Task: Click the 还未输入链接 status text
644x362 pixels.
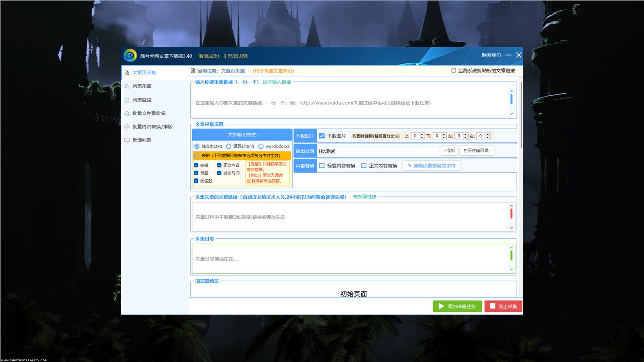Action: click(x=277, y=82)
